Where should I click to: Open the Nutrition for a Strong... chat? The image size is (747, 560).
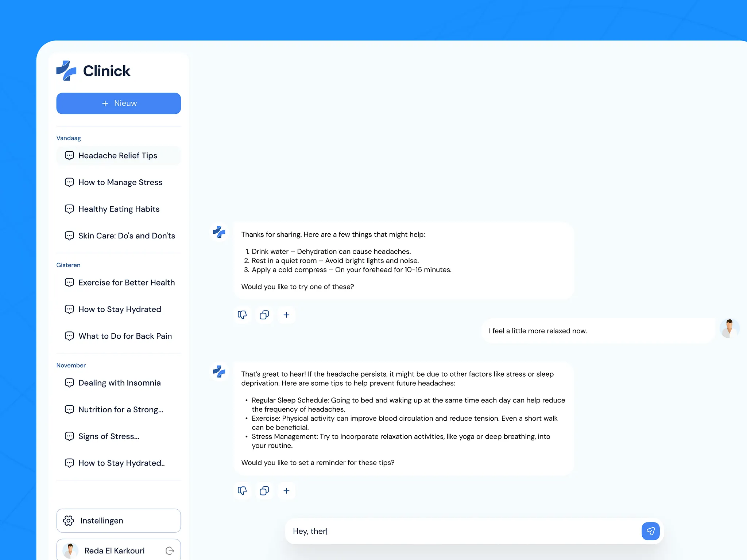click(x=119, y=409)
